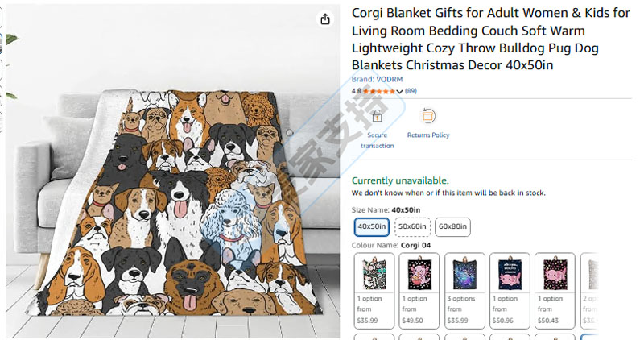Open the Brand: VODRM link
The width and height of the screenshot is (644, 340).
coord(377,80)
